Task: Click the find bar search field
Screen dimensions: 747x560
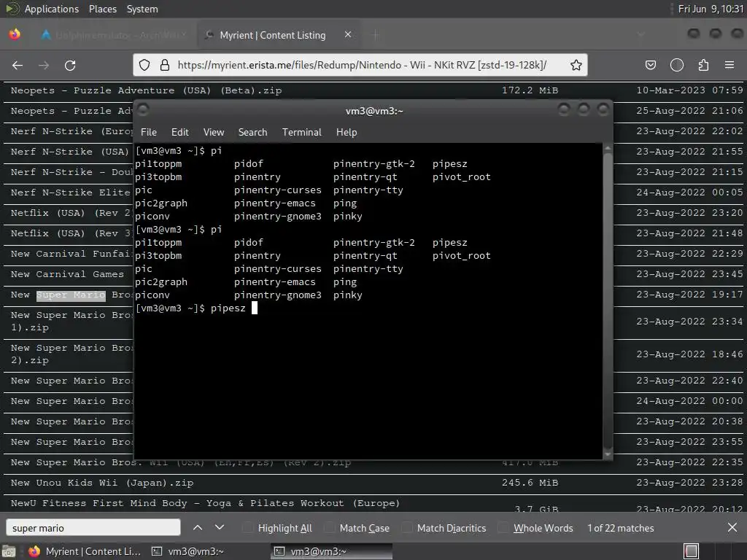Action: [93, 528]
